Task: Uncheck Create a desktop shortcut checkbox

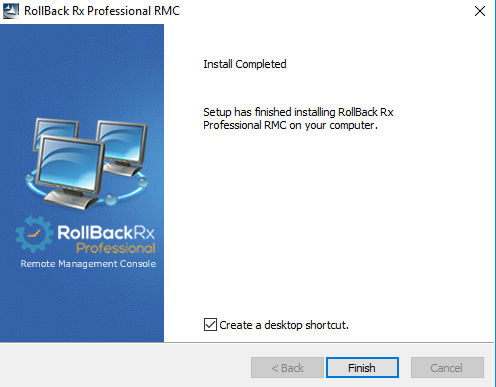Action: (x=210, y=324)
